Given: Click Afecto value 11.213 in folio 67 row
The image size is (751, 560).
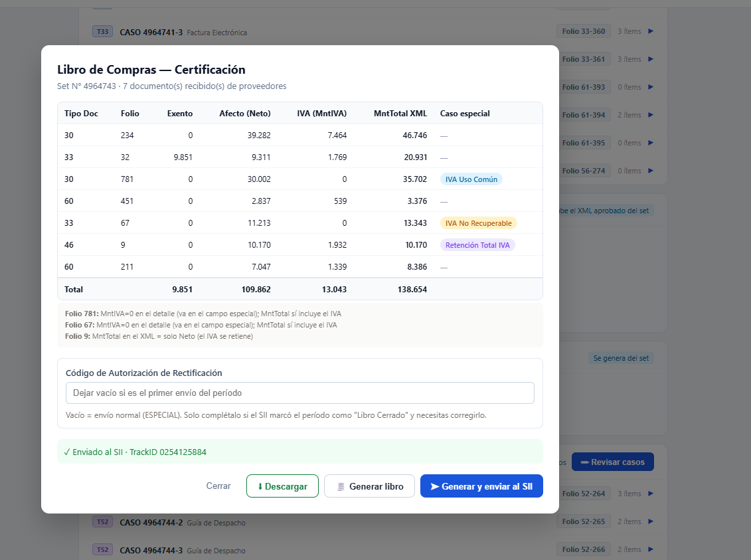Looking at the screenshot, I should [259, 223].
